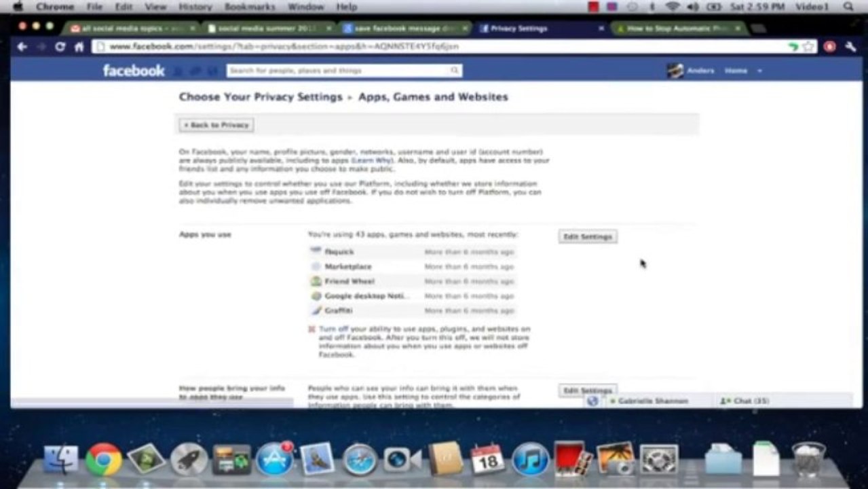868x489 pixels.
Task: Click the Google desktop Noti... app row
Action: 413,296
